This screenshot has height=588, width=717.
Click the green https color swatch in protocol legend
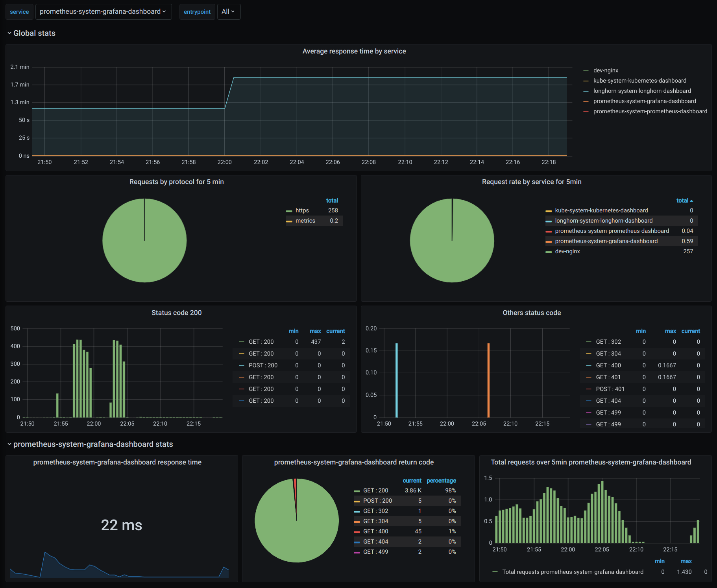(289, 211)
